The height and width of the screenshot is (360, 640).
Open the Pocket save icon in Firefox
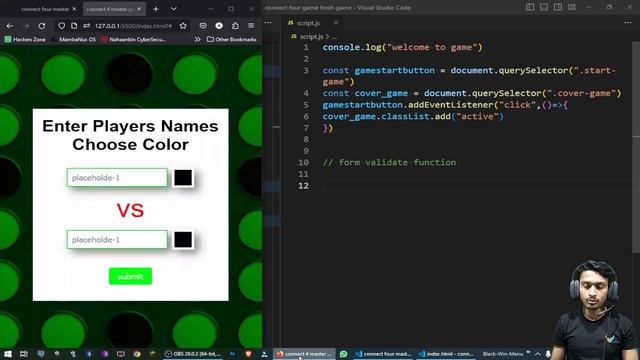pos(203,26)
